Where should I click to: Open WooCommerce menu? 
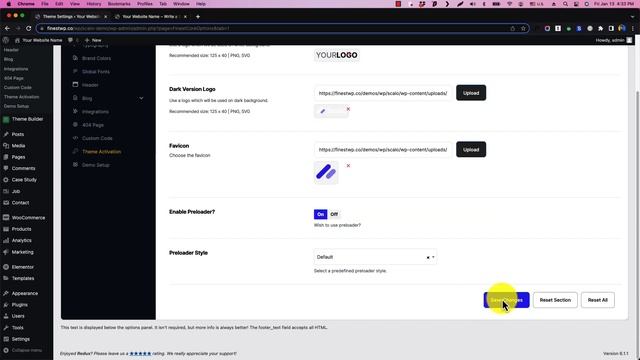[x=28, y=218]
